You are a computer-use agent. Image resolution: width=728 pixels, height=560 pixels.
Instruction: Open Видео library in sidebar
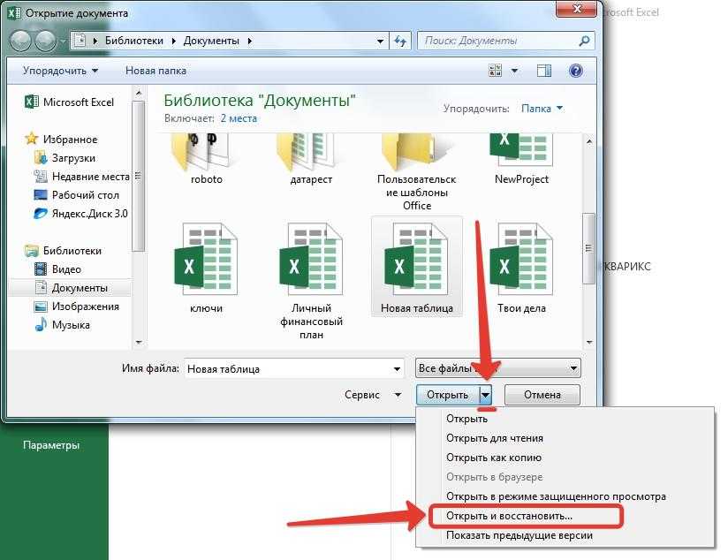click(x=58, y=269)
